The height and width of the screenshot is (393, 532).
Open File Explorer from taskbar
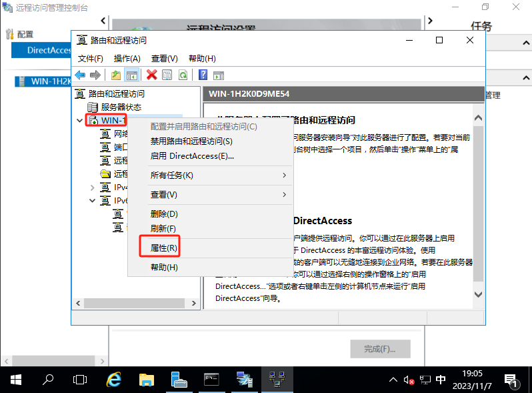(x=147, y=380)
